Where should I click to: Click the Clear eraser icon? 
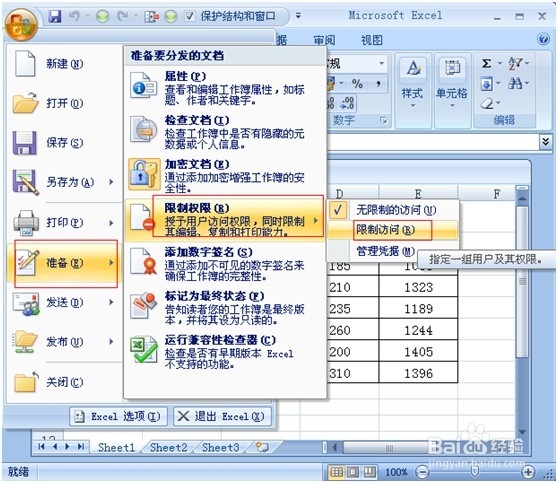487,104
